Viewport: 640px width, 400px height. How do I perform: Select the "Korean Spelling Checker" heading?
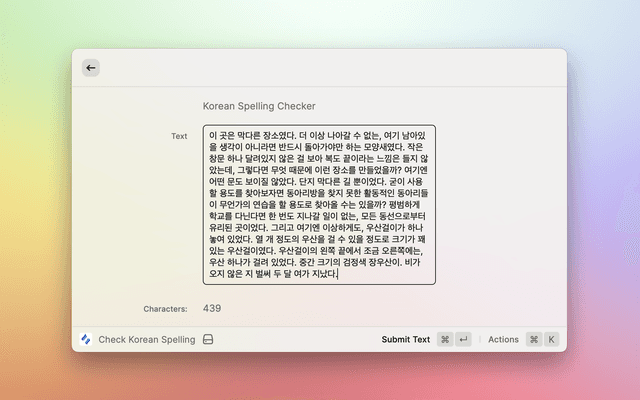[259, 105]
